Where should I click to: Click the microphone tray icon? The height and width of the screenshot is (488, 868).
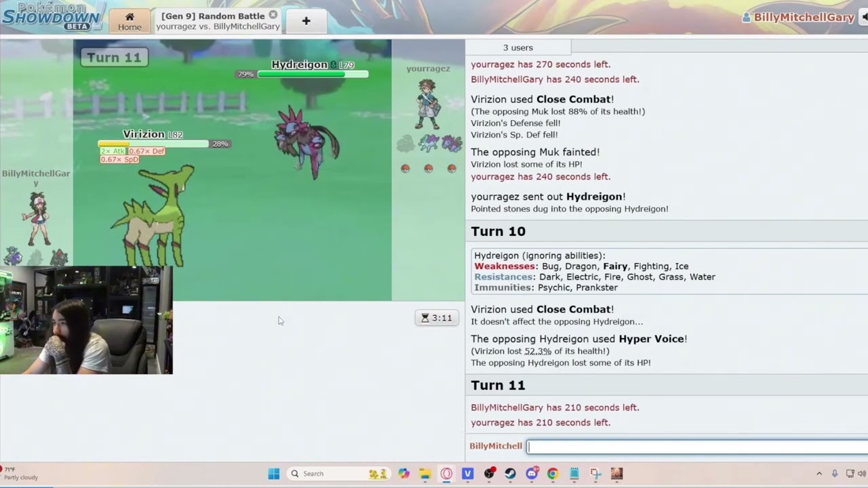pos(835,474)
